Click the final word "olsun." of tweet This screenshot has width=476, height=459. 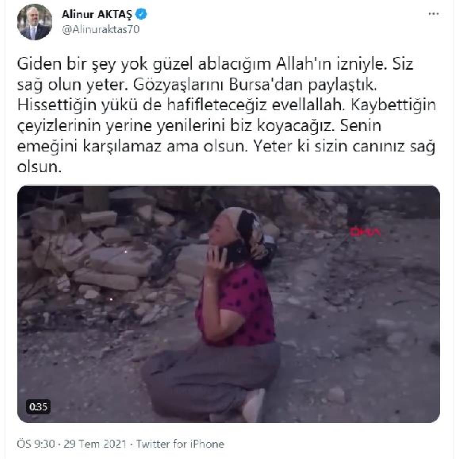(40, 167)
